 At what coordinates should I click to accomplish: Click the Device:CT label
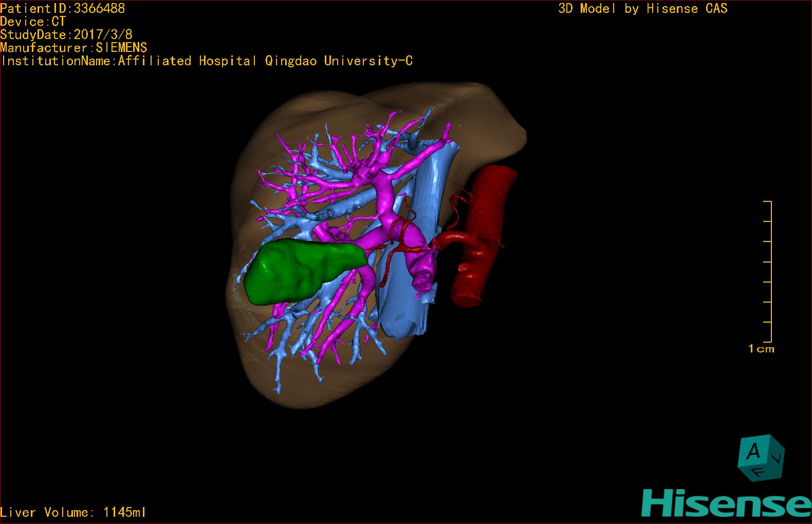point(33,22)
